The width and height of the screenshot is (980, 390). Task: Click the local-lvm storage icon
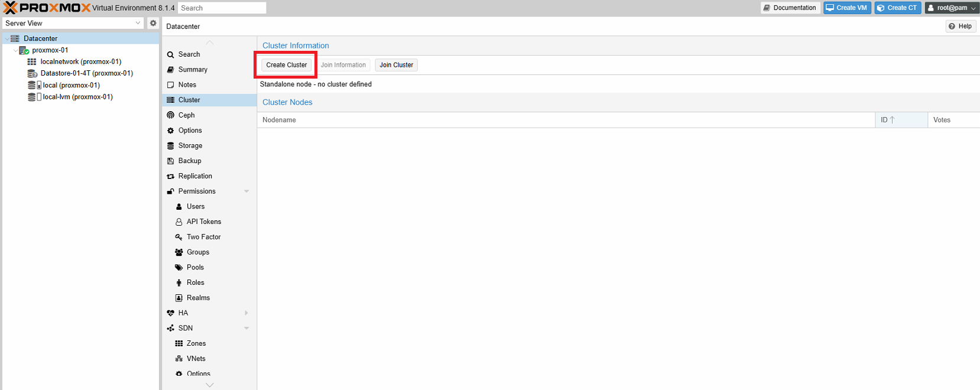click(x=34, y=97)
